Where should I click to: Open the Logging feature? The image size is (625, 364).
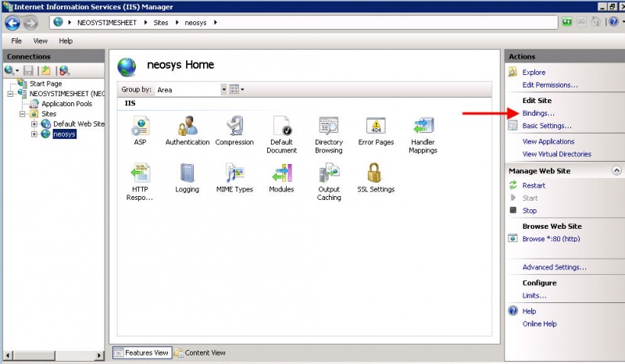187,178
